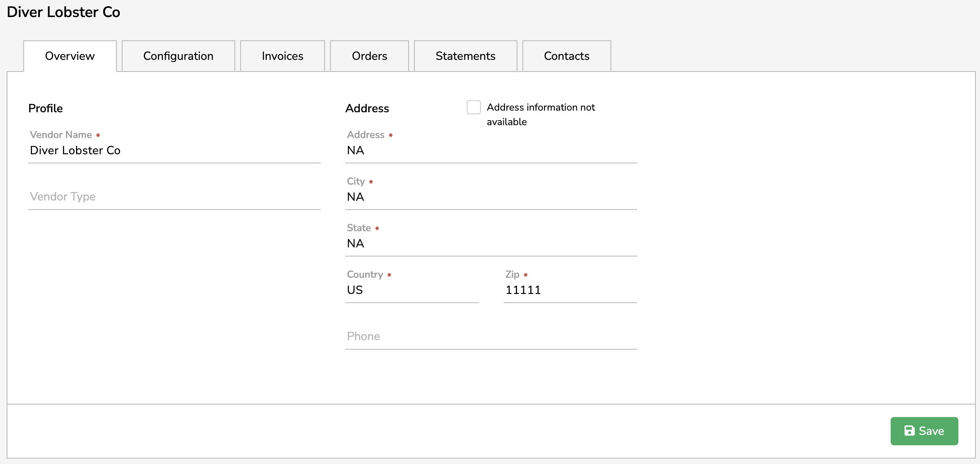Select the Zip field containing 11111
980x464 pixels.
pos(569,290)
